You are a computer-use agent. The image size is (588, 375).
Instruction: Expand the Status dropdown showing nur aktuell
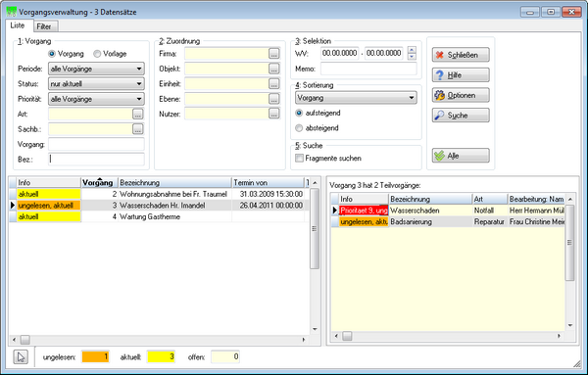96,83
